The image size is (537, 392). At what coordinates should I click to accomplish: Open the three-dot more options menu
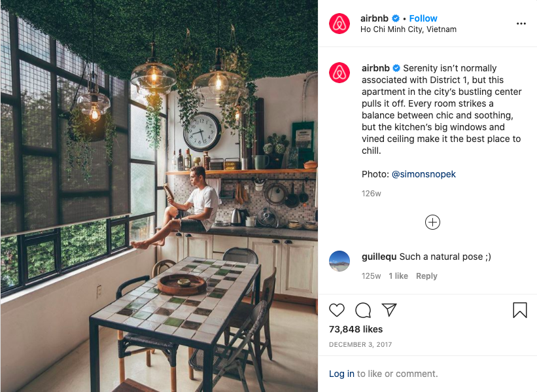coord(521,24)
